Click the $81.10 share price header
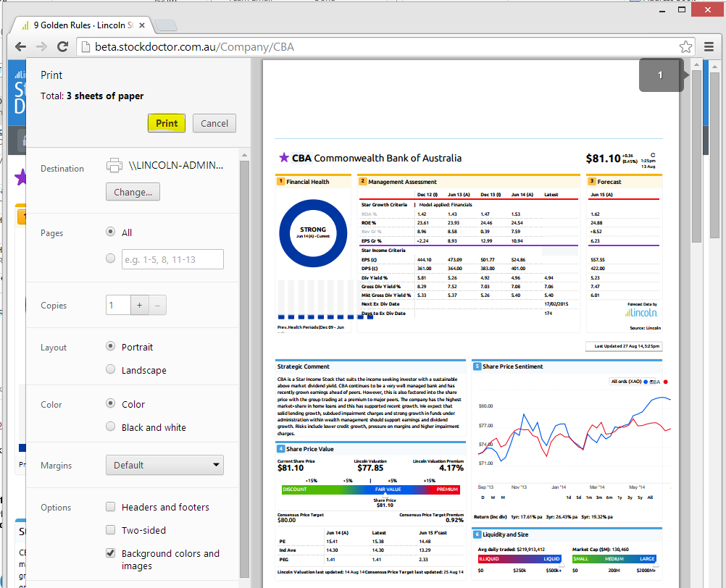 603,159
